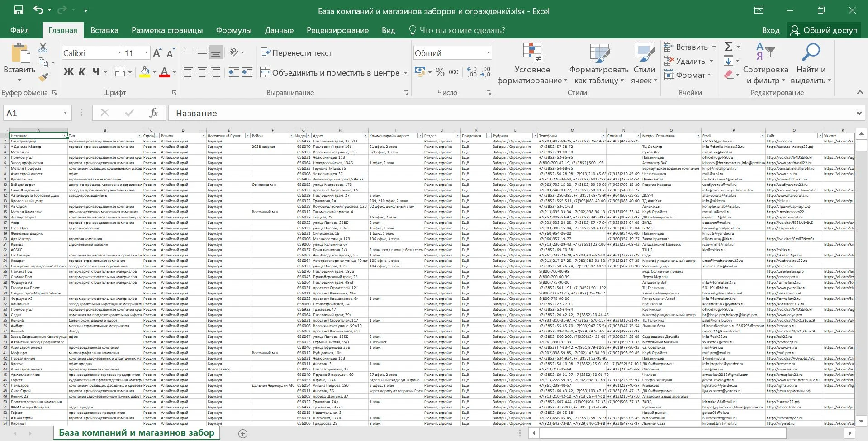The height and width of the screenshot is (441, 868).
Task: Expand the Name Box dropdown arrow
Action: [65, 113]
